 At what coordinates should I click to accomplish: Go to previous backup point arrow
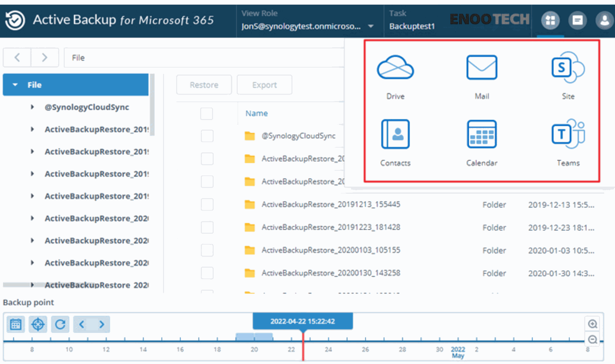tap(82, 324)
